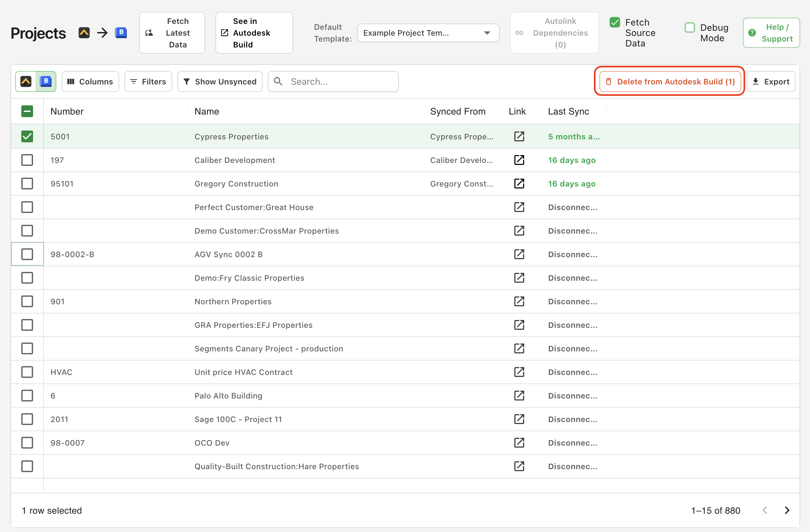Open link icon for Northern Properties row
Screen dimensions: 810x532
pos(519,301)
